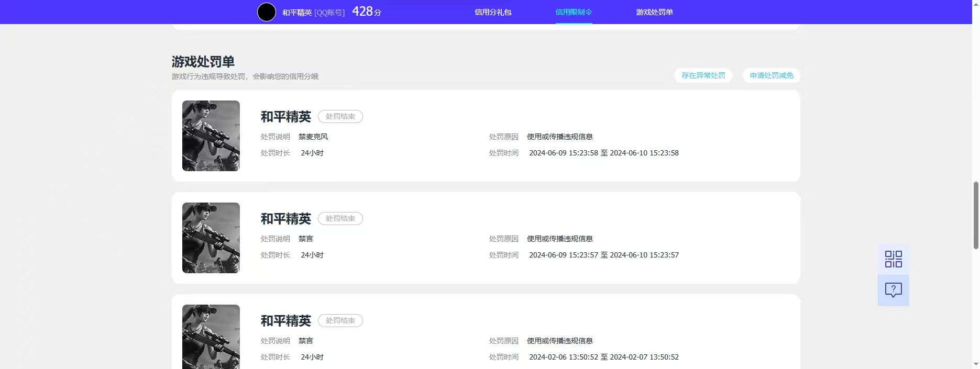Click the time range ending 2024-02-07 13:50:52
This screenshot has height=369, width=980.
point(604,357)
